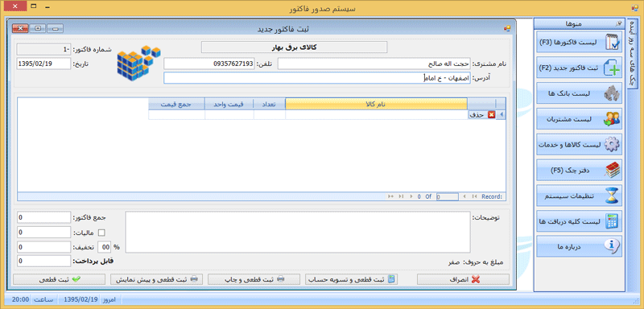The image size is (644, 309).
Task: Click the ثبت قطعی final save button
Action: point(59,279)
